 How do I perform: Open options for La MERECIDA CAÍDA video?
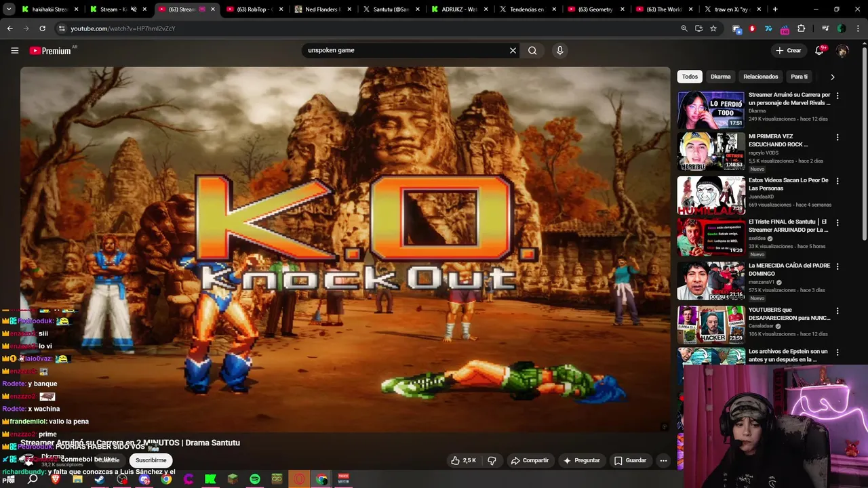pyautogui.click(x=837, y=266)
